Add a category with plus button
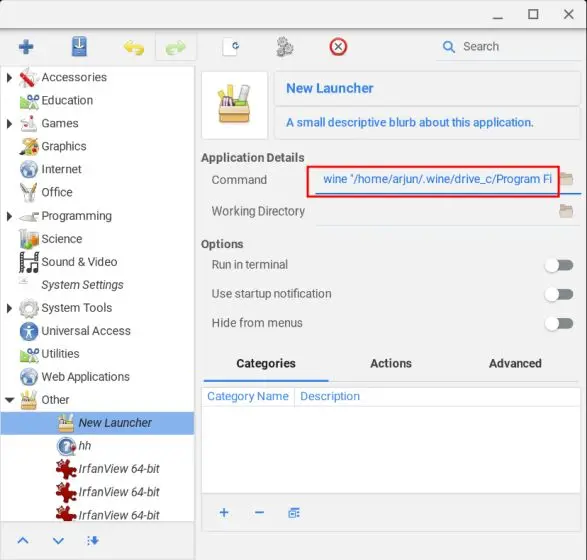The height and width of the screenshot is (560, 587). point(224,512)
